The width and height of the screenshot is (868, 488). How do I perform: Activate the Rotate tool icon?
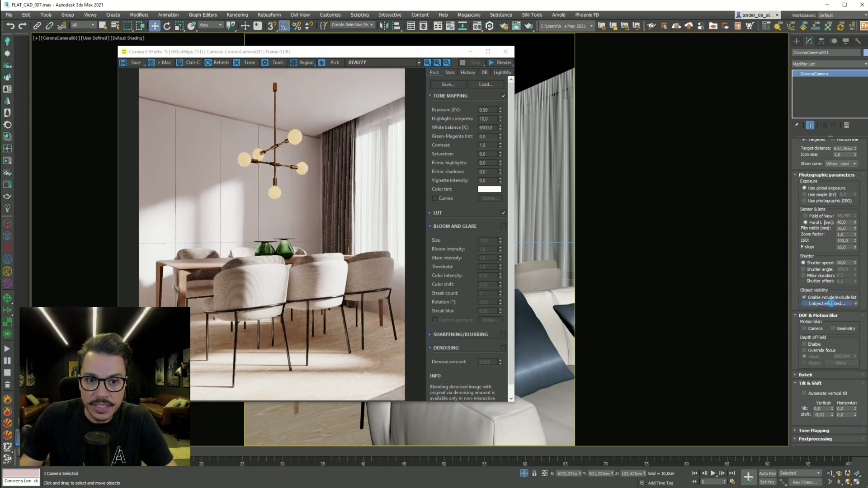pyautogui.click(x=167, y=26)
